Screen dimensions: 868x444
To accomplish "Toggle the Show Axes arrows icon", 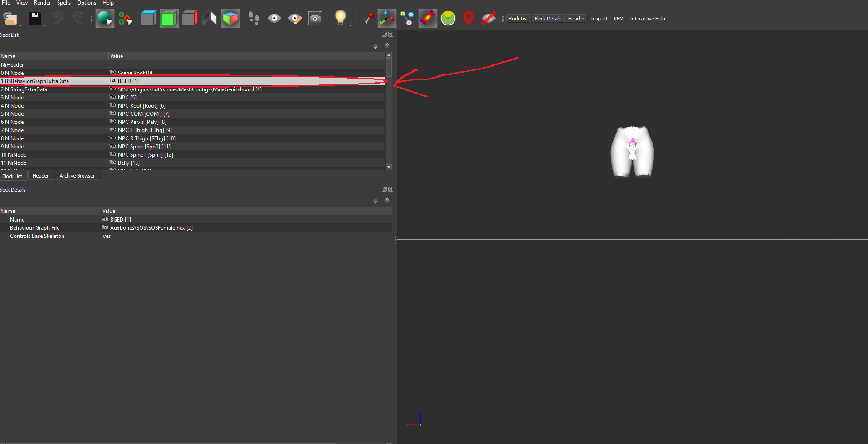I will (387, 19).
